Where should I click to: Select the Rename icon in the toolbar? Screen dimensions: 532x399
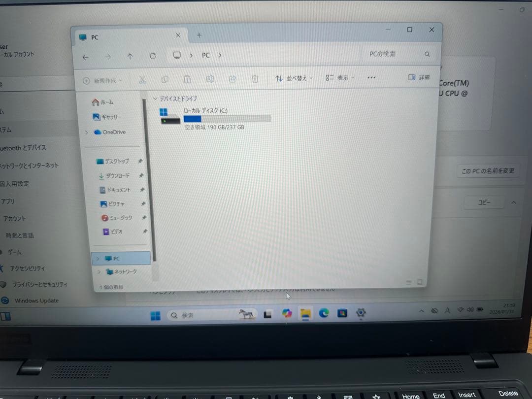pyautogui.click(x=210, y=79)
